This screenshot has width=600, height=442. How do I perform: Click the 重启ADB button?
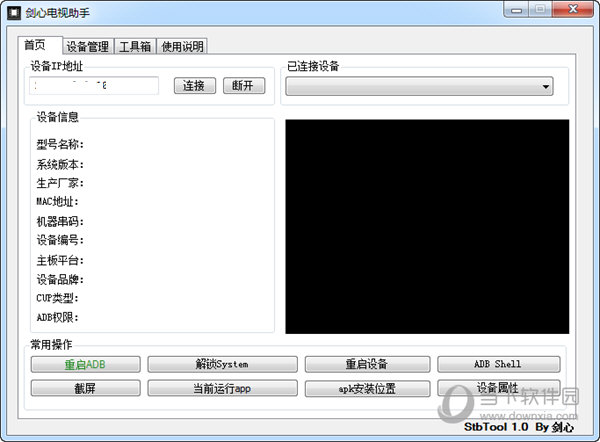85,364
